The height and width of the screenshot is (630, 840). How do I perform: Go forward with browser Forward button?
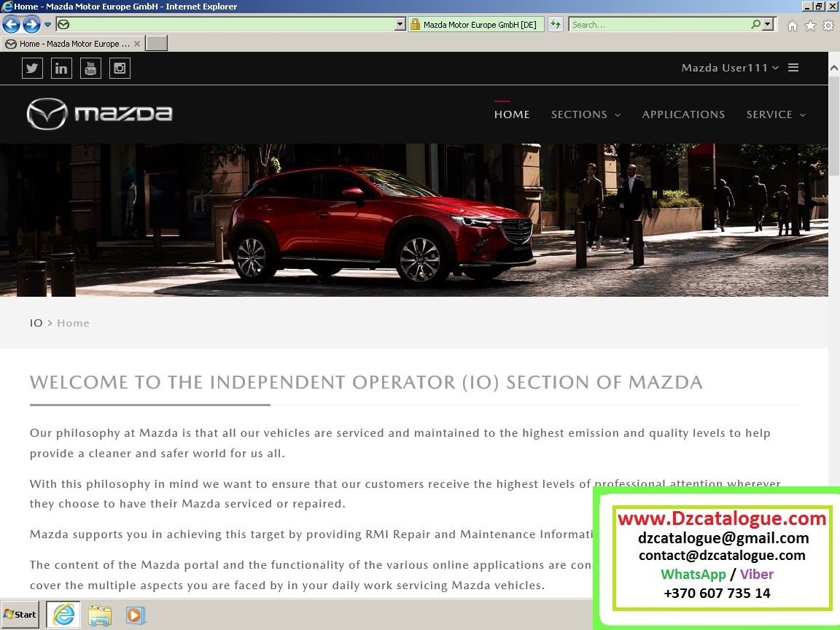point(31,24)
